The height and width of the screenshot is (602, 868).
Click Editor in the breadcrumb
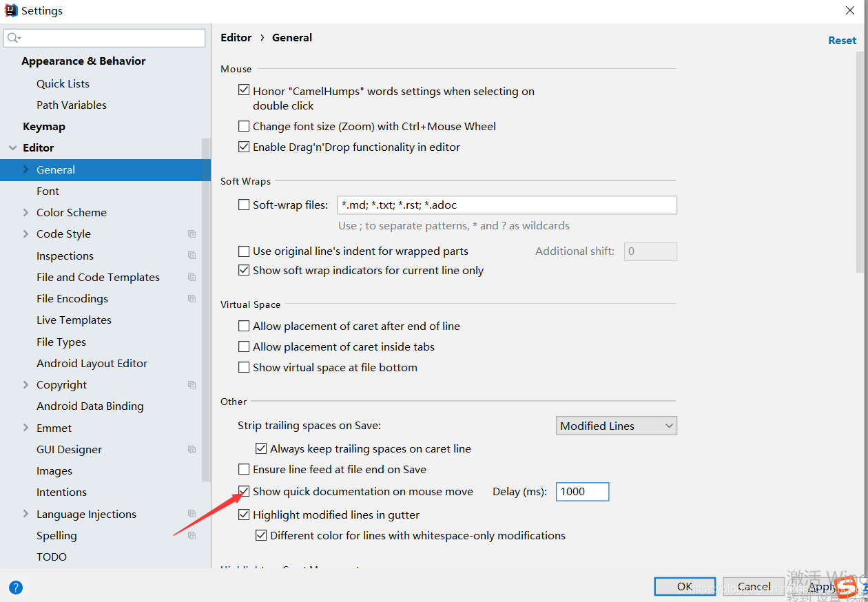[x=236, y=37]
